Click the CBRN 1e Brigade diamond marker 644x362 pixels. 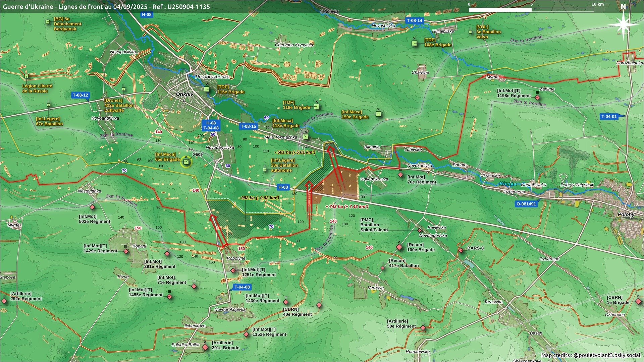tap(638, 301)
